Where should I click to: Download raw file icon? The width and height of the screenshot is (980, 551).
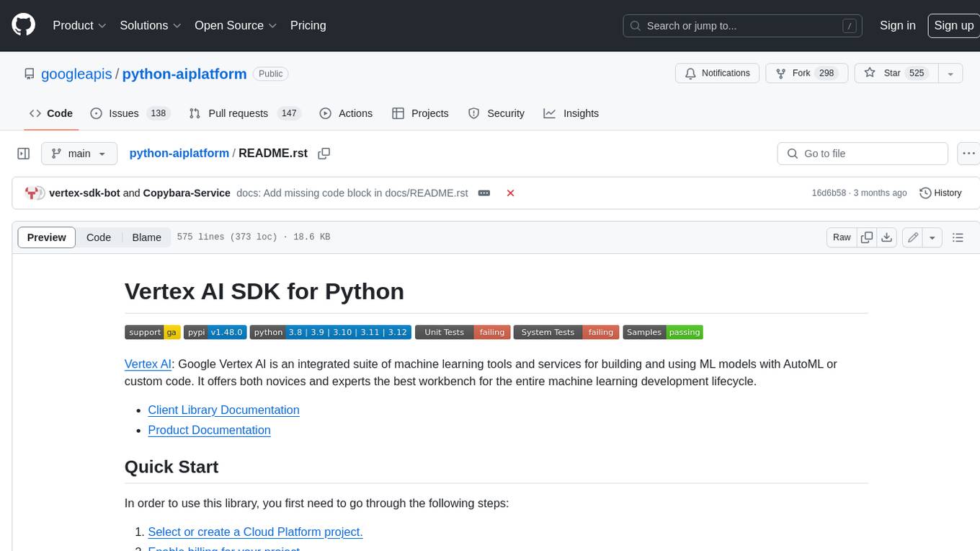click(887, 237)
